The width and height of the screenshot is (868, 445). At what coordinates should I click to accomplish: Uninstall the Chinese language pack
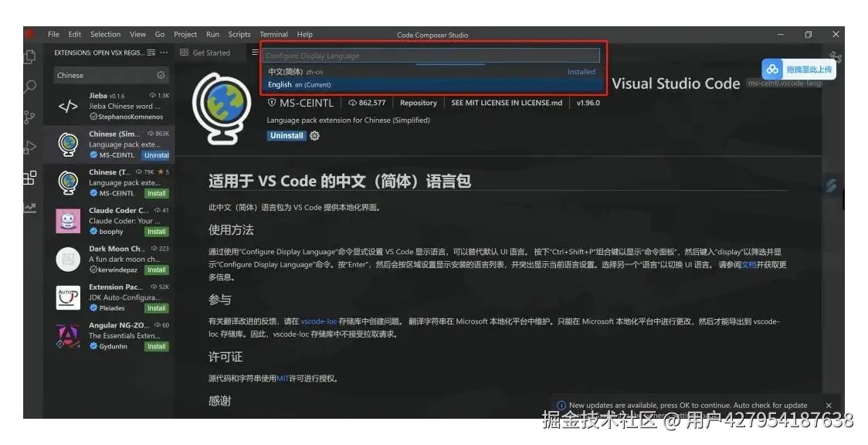[x=286, y=135]
